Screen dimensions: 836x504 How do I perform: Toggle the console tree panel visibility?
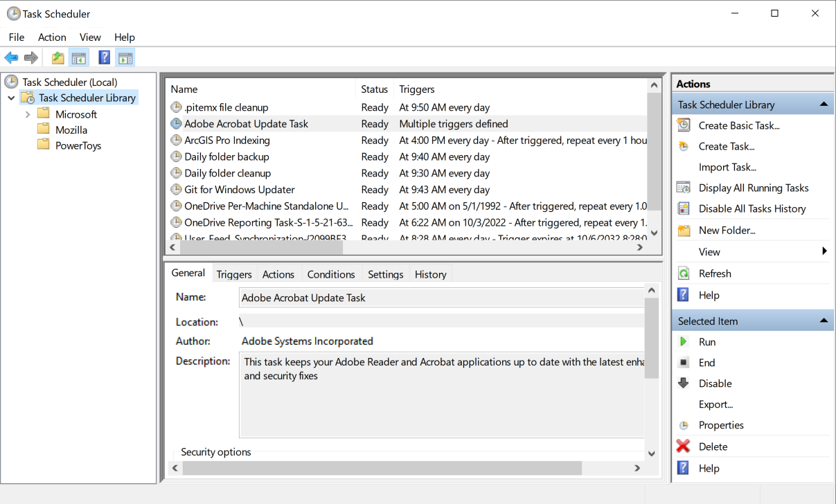click(x=79, y=57)
